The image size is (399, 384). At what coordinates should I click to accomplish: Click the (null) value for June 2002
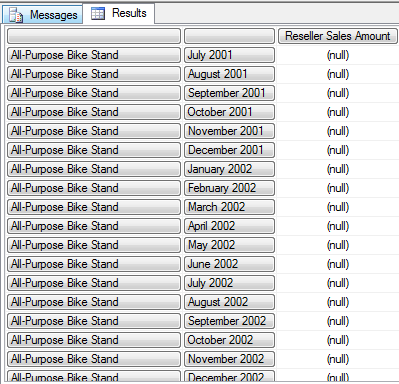pyautogui.click(x=338, y=264)
